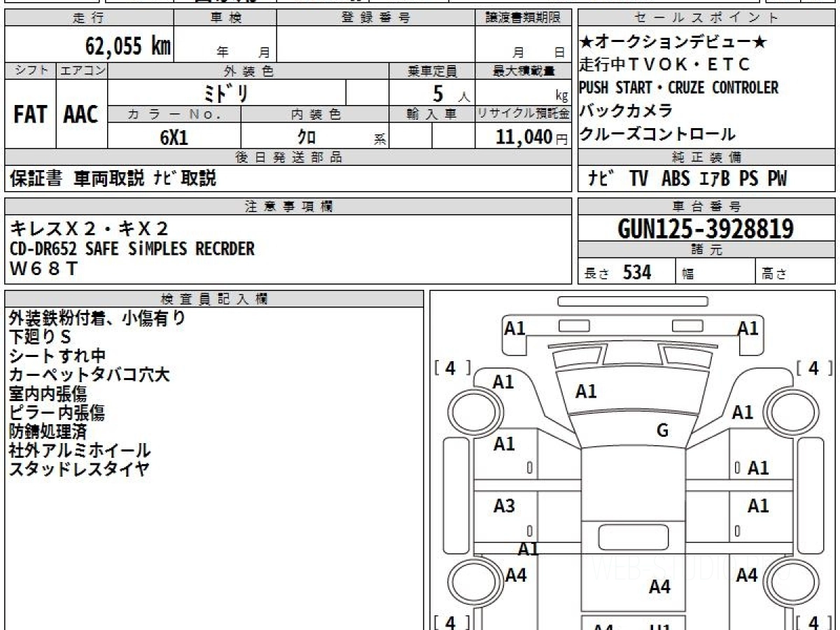Screen dimensions: 840x630
Task: Select the color code 6X1
Action: coord(174,137)
